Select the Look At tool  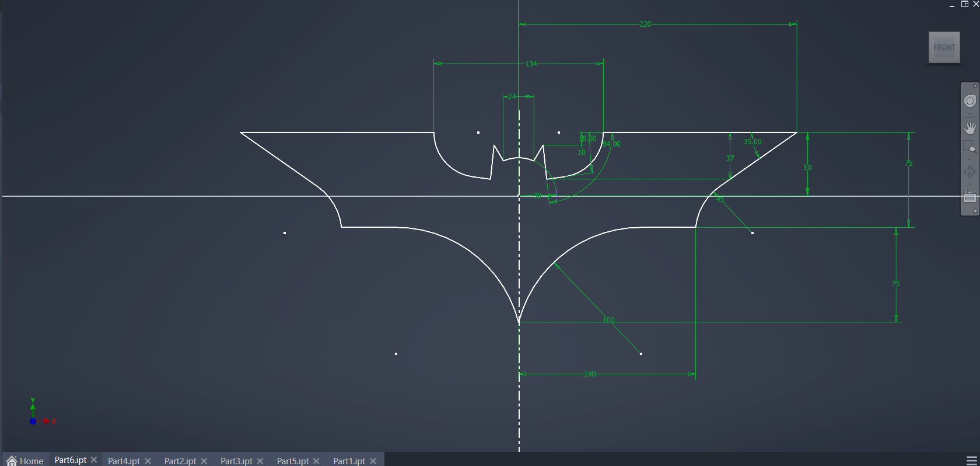970,197
